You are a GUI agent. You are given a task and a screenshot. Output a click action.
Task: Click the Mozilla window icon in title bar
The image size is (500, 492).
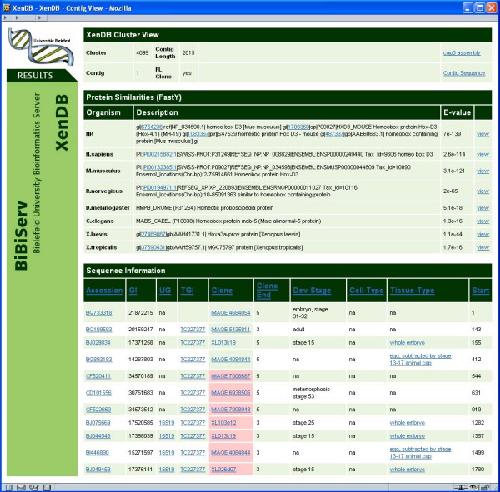pyautogui.click(x=6, y=8)
